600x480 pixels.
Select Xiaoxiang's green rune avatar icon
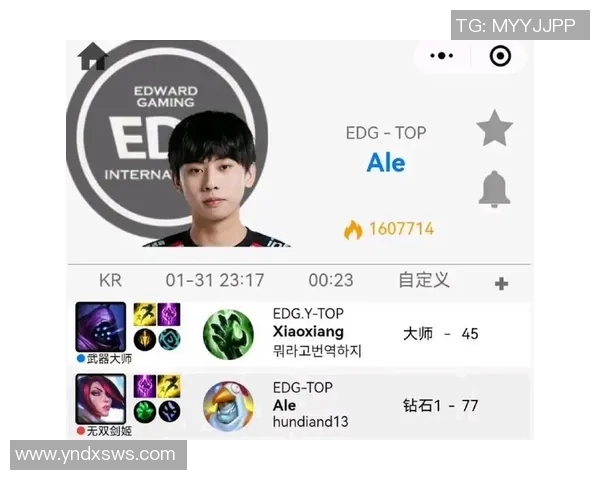228,335
